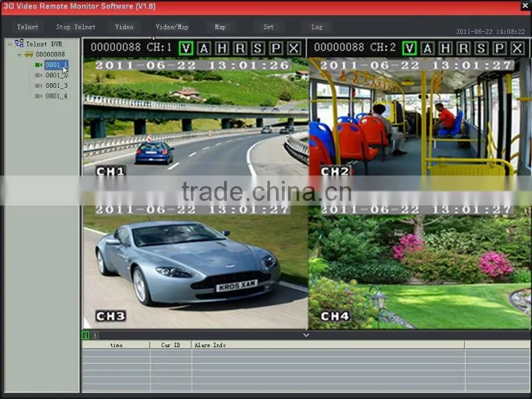Select camera 0001_1 in the tree
The height and width of the screenshot is (399, 532).
pyautogui.click(x=57, y=65)
